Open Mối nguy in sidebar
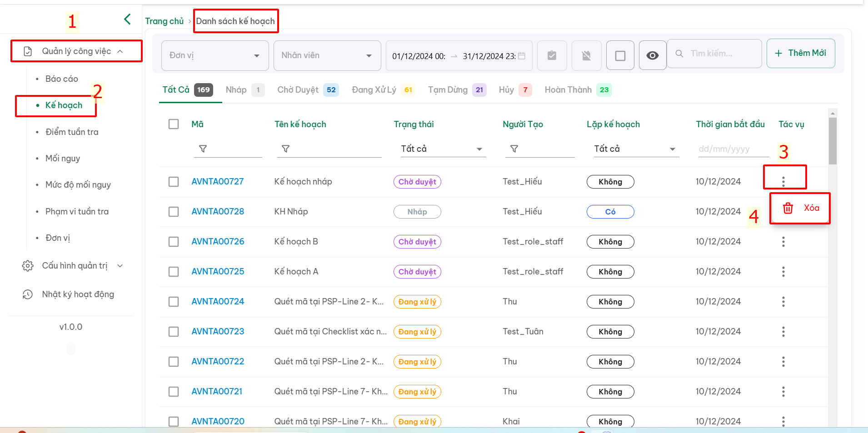The height and width of the screenshot is (433, 868). click(63, 159)
